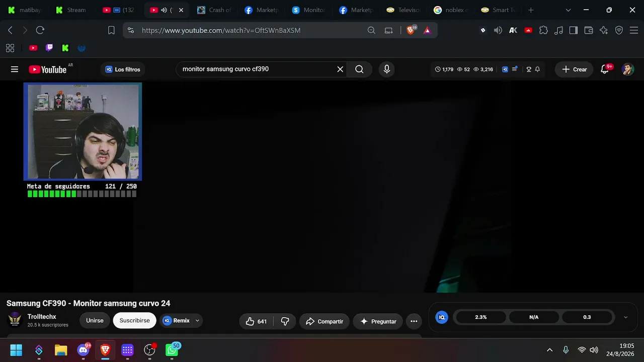The height and width of the screenshot is (362, 644).
Task: Open the browser extensions puzzle icon
Action: pyautogui.click(x=543, y=30)
